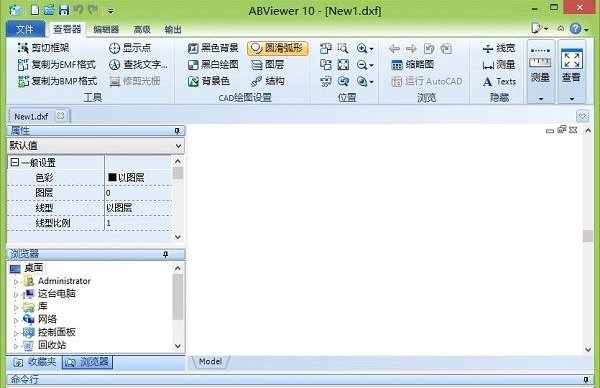This screenshot has width=600, height=388.
Task: Switch to the 输出 ribbon tab
Action: (173, 29)
